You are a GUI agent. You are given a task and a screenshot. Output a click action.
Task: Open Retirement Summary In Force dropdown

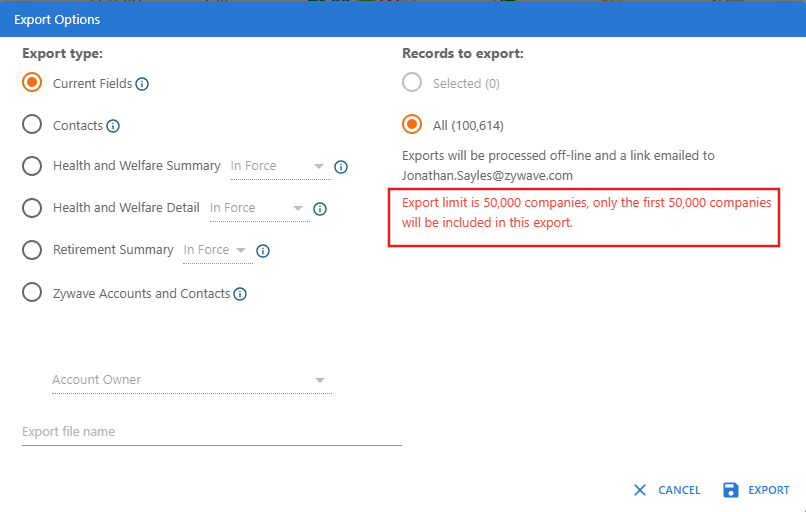point(218,250)
